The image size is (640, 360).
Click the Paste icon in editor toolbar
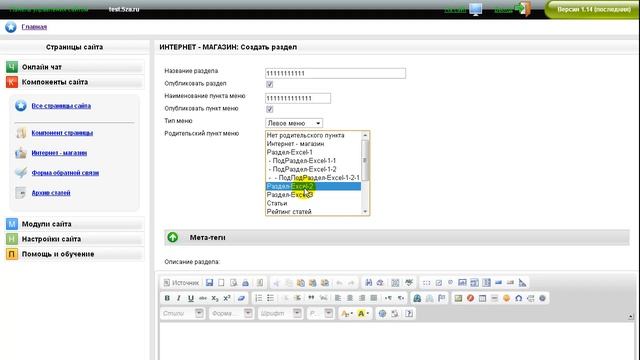[x=301, y=282]
